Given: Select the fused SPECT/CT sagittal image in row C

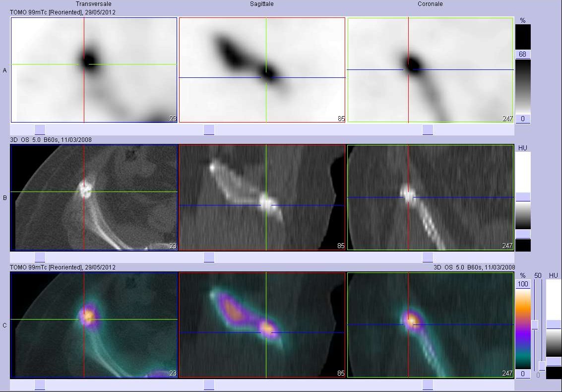Looking at the screenshot, I should click(x=262, y=325).
